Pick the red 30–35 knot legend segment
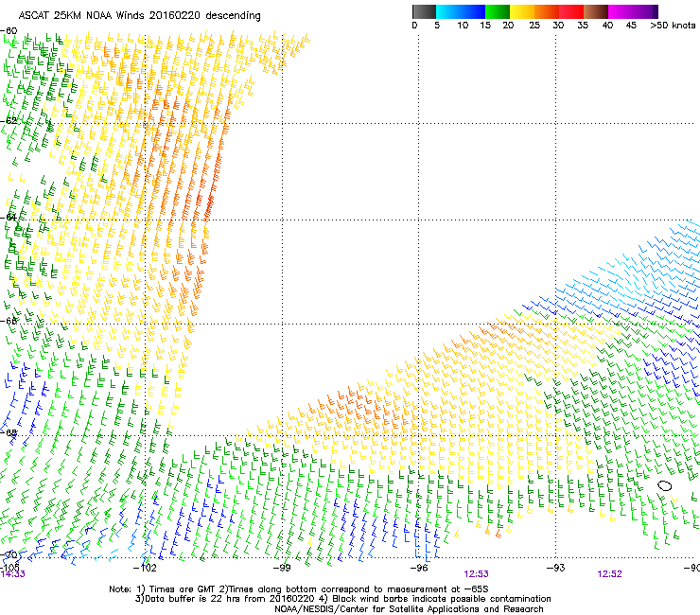Viewport: 700px width, 615px height. [571, 11]
